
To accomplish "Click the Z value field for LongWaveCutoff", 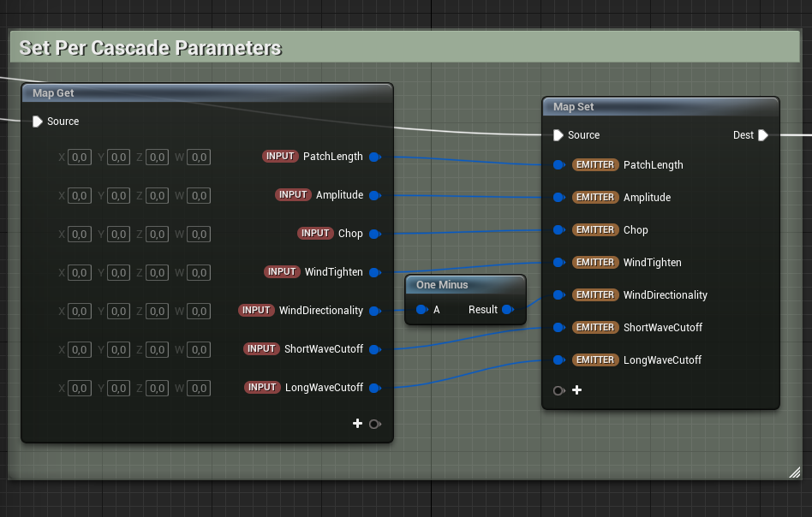I will pos(158,389).
